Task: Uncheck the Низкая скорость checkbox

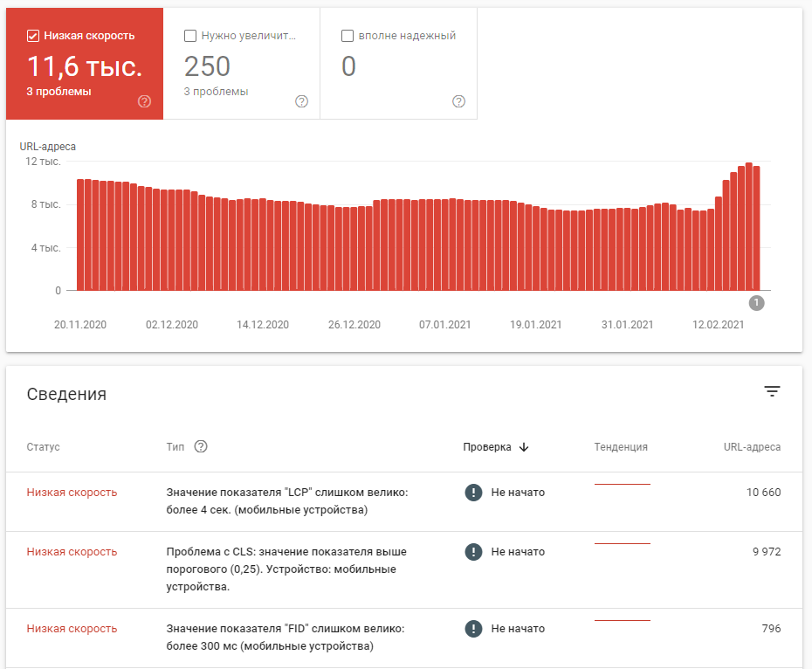Action: pos(33,36)
